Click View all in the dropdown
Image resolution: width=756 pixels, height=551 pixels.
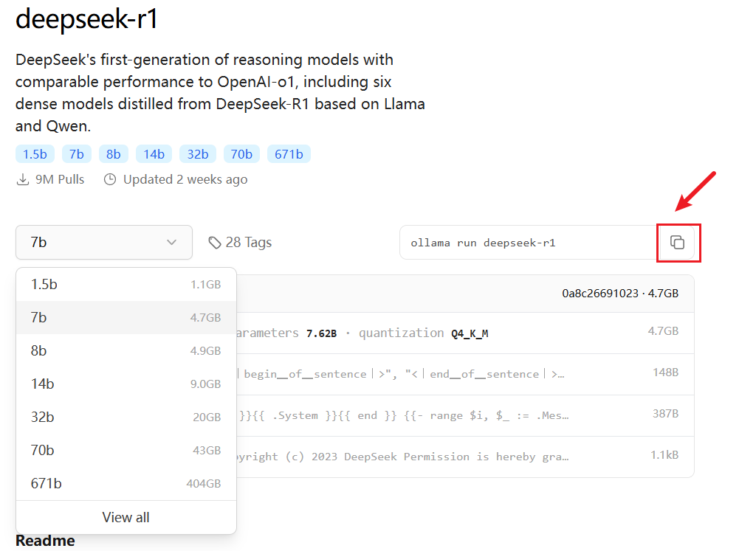(x=126, y=517)
